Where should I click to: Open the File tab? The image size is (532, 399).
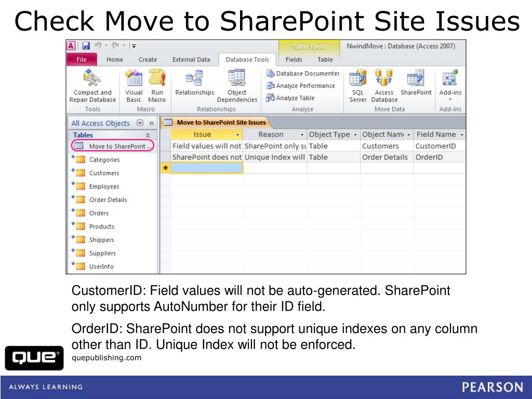[81, 59]
